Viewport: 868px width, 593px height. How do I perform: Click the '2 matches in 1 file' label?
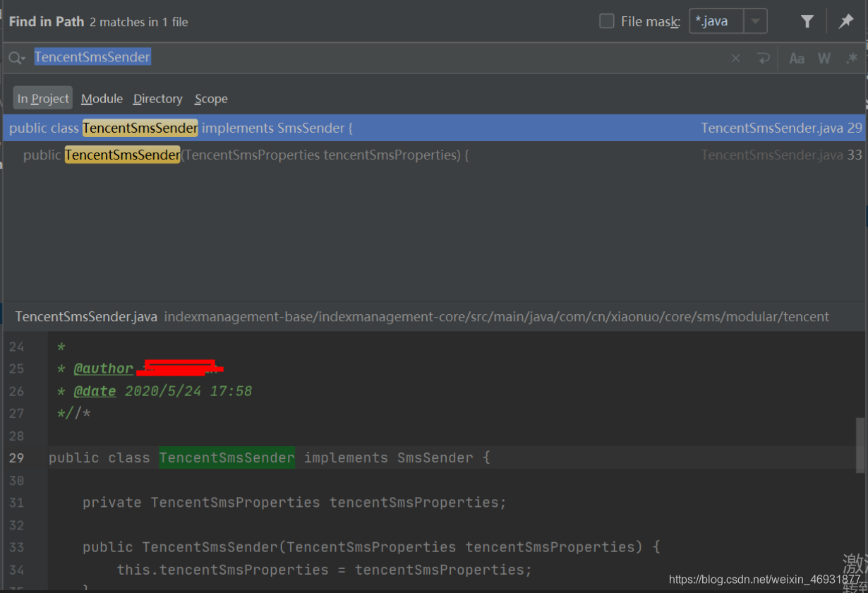pyautogui.click(x=139, y=22)
